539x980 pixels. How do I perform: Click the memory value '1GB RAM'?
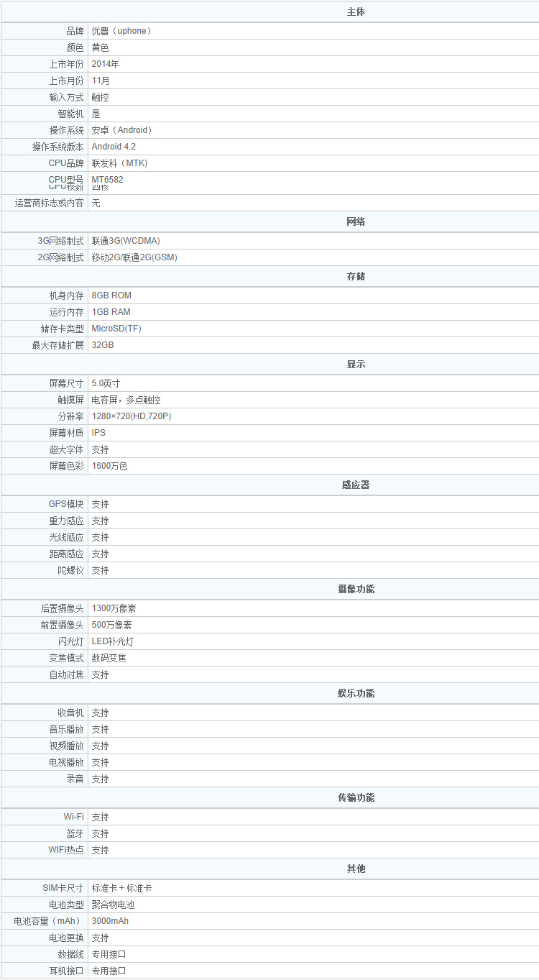[x=111, y=312]
